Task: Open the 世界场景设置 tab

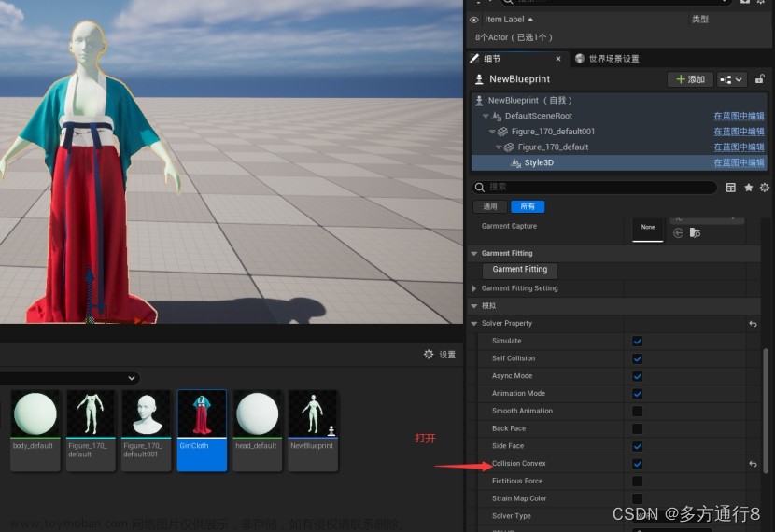Action: 608,59
